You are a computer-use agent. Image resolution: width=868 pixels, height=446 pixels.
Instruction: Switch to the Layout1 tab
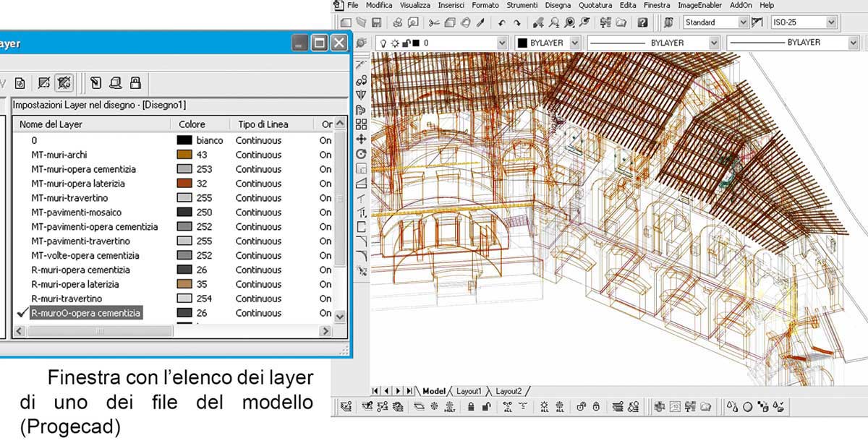[x=469, y=391]
